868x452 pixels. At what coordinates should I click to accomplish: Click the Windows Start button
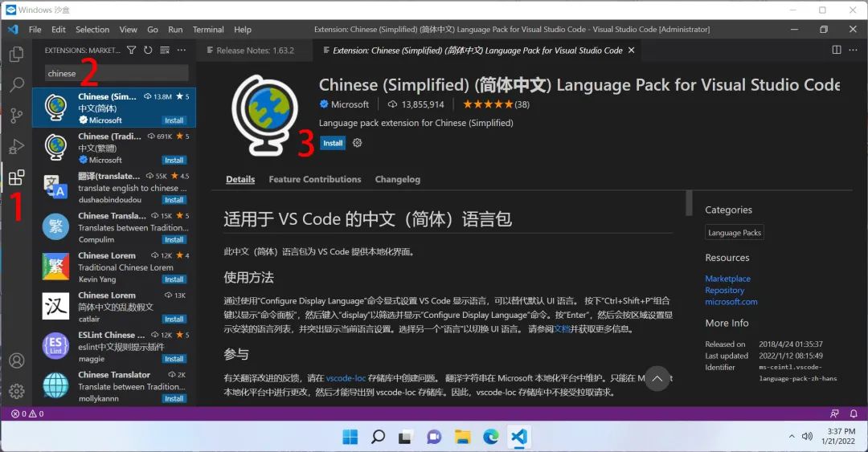350,437
